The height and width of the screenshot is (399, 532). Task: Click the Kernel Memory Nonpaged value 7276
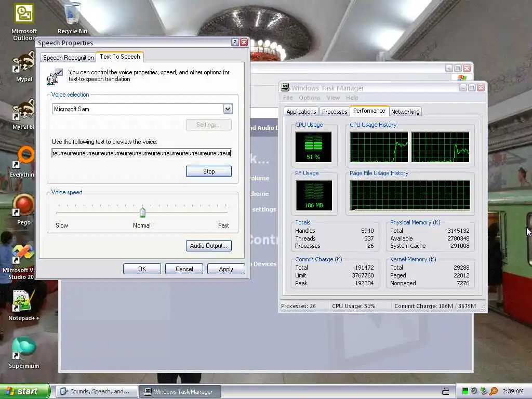point(463,283)
